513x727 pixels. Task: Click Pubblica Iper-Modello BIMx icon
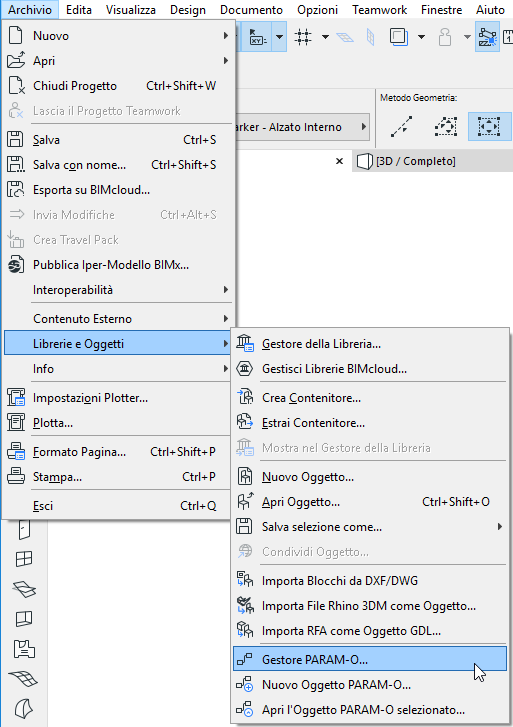(x=16, y=265)
